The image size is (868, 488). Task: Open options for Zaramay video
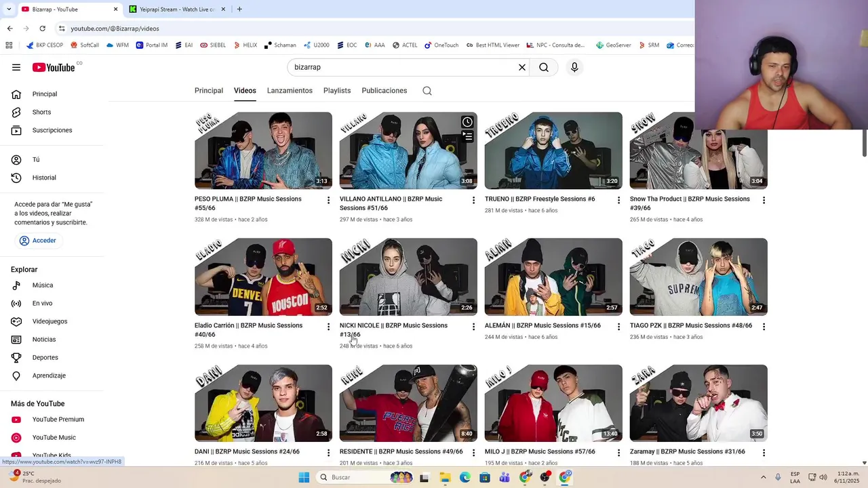click(764, 453)
